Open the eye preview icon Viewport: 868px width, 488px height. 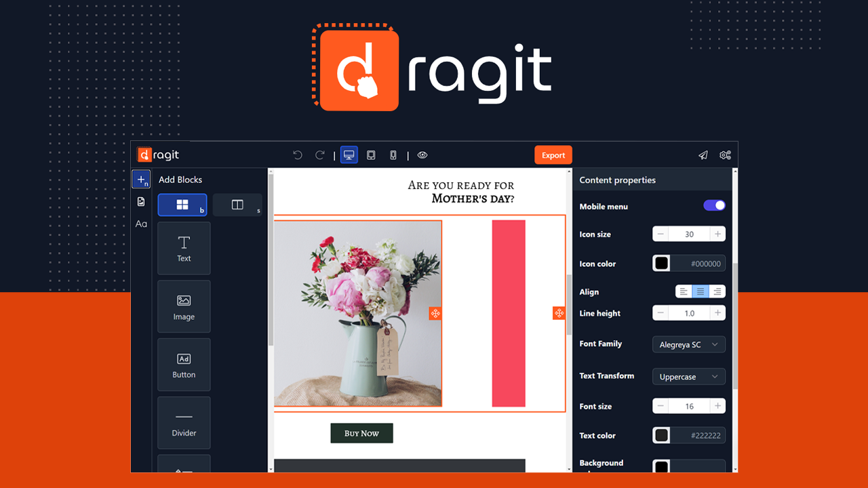(x=422, y=155)
